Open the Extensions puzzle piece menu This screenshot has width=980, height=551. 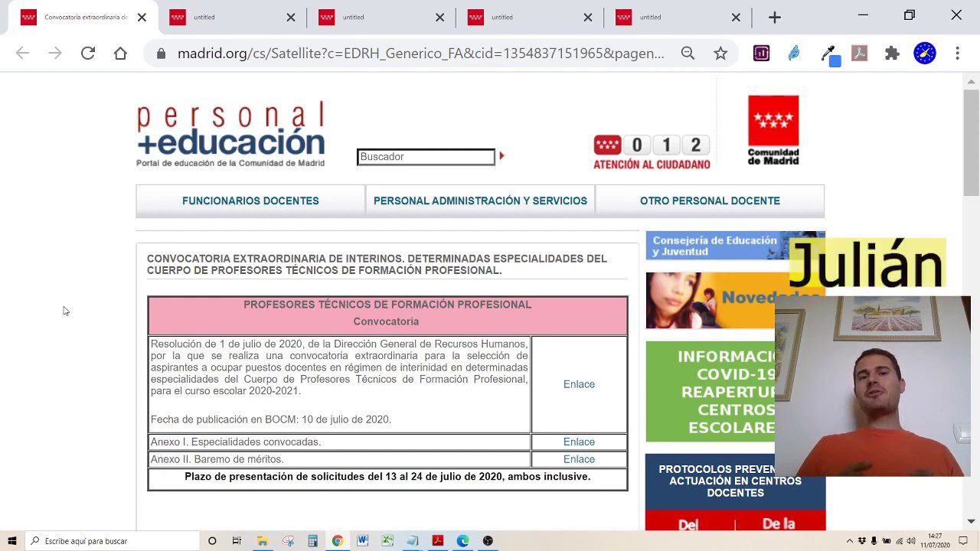[892, 54]
